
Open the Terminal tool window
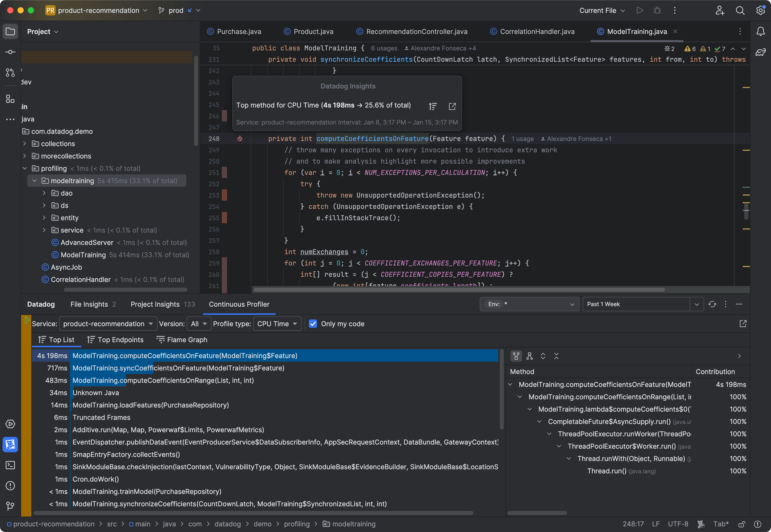[x=10, y=465]
